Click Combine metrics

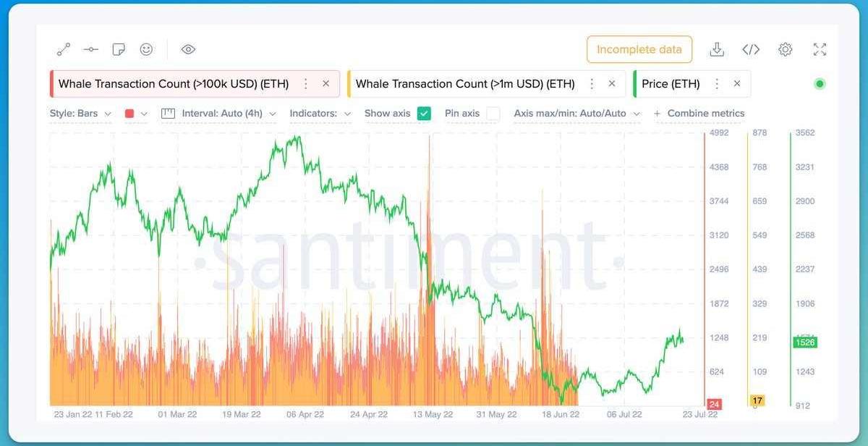[699, 114]
